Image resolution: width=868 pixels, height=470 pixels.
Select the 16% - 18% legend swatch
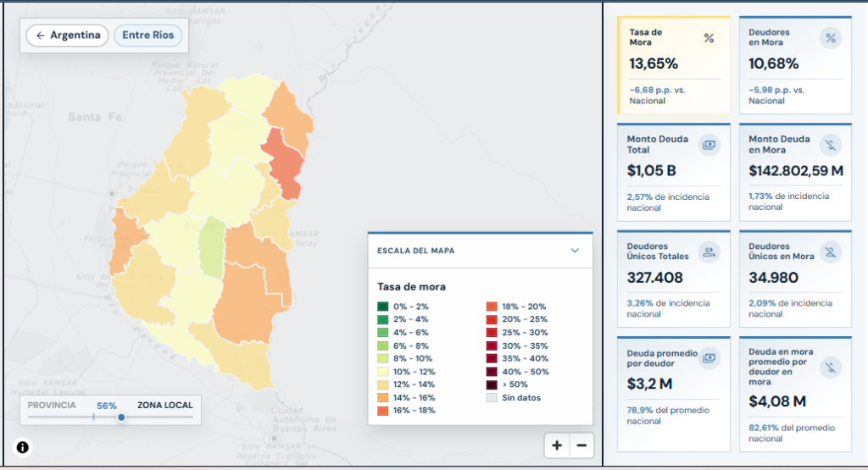pyautogui.click(x=382, y=410)
